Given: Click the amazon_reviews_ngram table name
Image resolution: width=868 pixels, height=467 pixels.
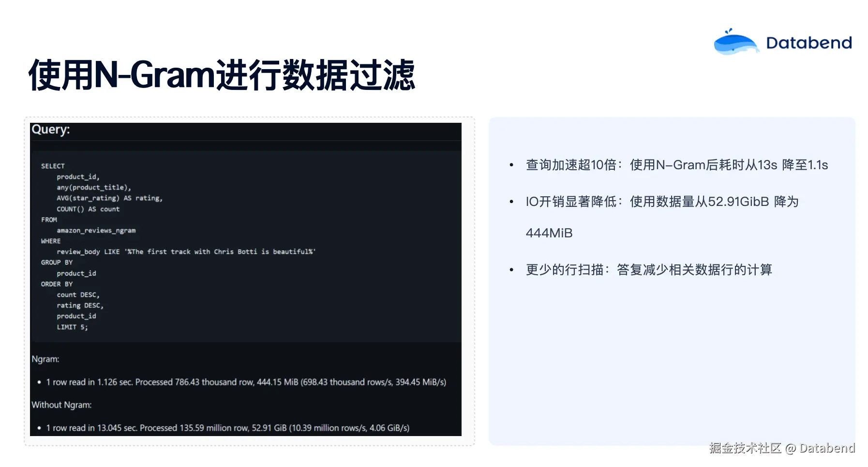Looking at the screenshot, I should pos(96,231).
